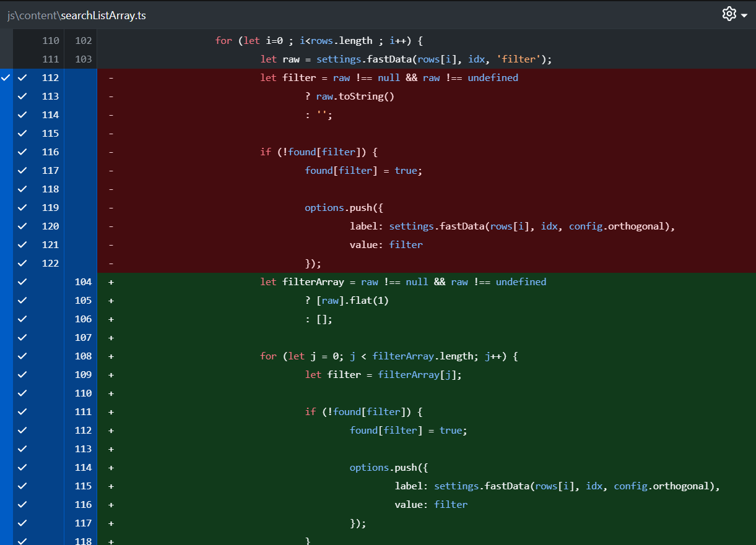
Task: Toggle the checkmark for deleted line 116
Action: [x=22, y=152]
